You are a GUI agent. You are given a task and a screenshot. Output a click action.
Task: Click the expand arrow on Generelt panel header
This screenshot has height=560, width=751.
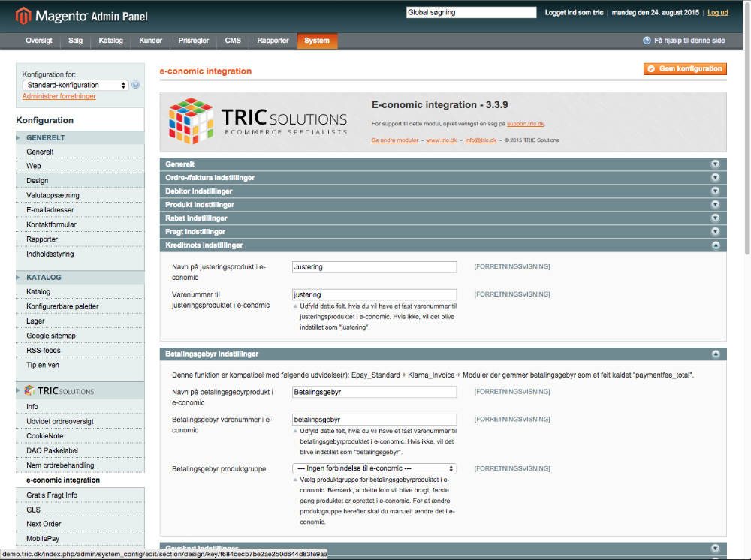(715, 164)
